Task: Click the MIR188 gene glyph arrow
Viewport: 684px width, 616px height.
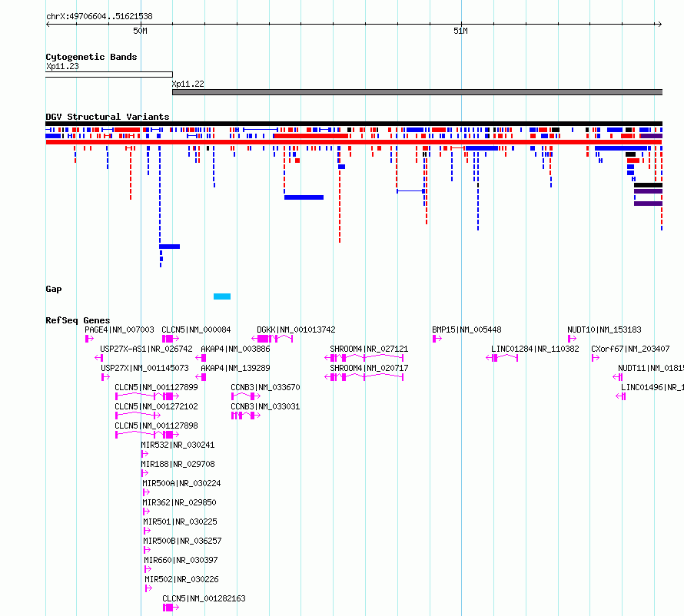Action: pyautogui.click(x=144, y=473)
